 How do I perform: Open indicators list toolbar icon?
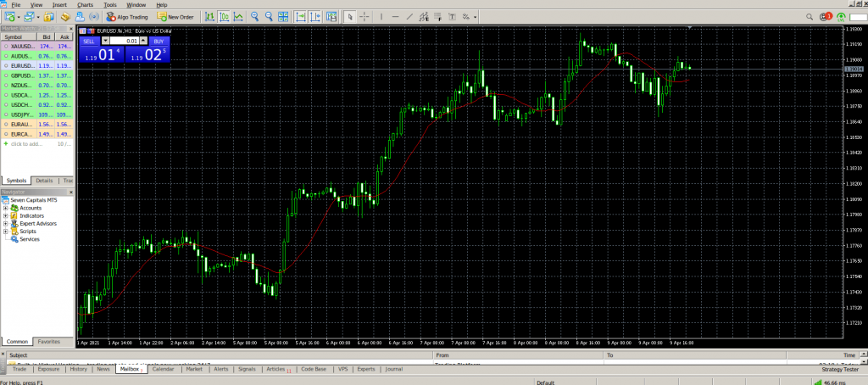click(331, 17)
